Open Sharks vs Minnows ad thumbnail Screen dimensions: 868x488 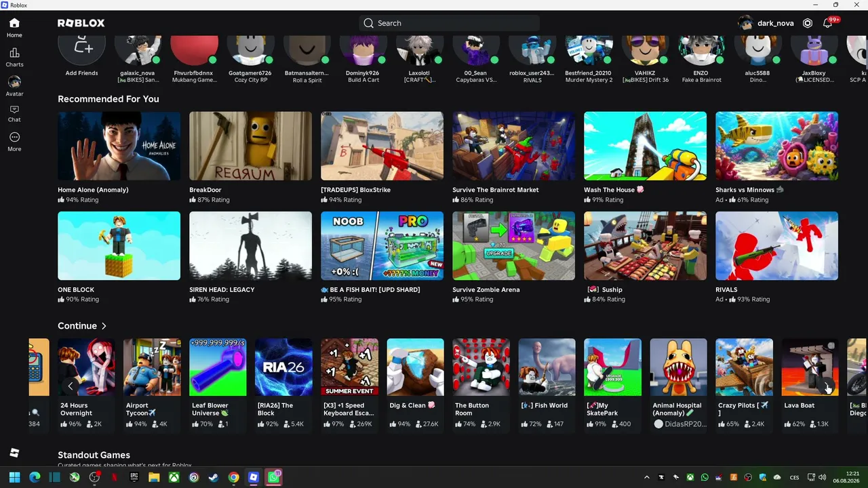[777, 146]
